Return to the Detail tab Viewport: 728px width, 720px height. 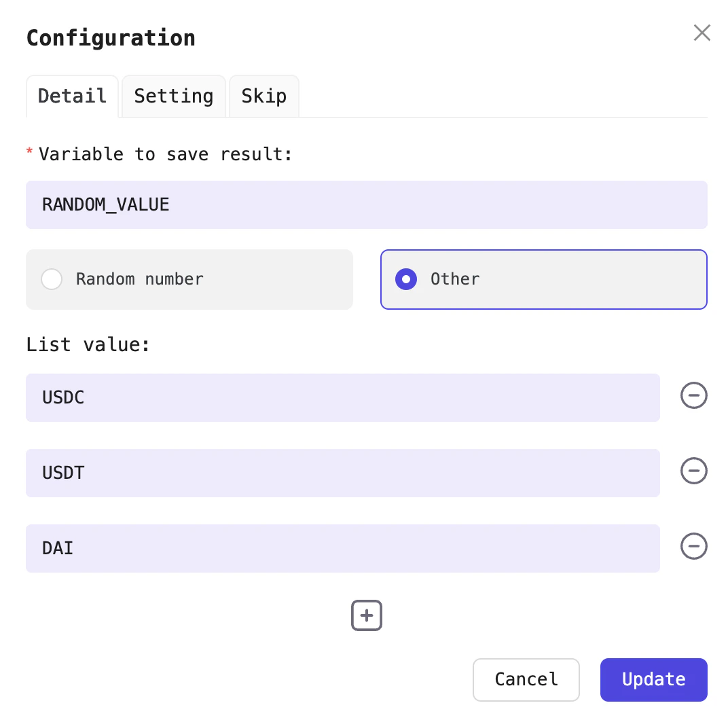(x=72, y=96)
